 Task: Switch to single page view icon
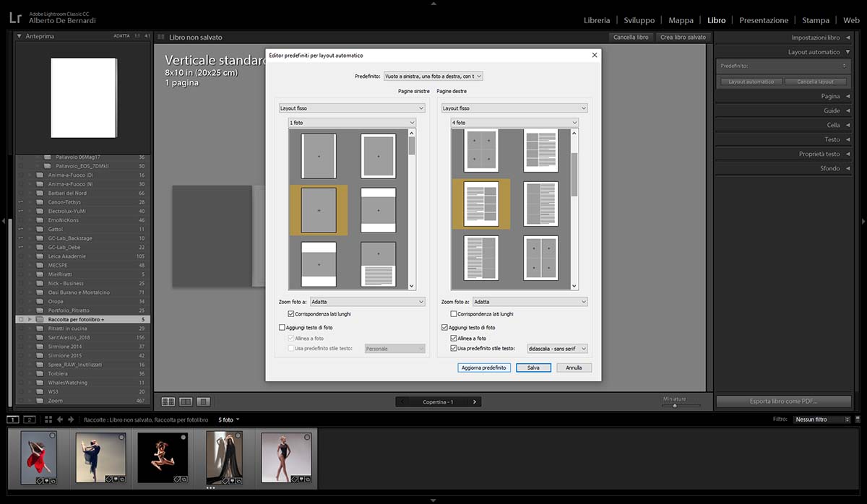coord(203,401)
